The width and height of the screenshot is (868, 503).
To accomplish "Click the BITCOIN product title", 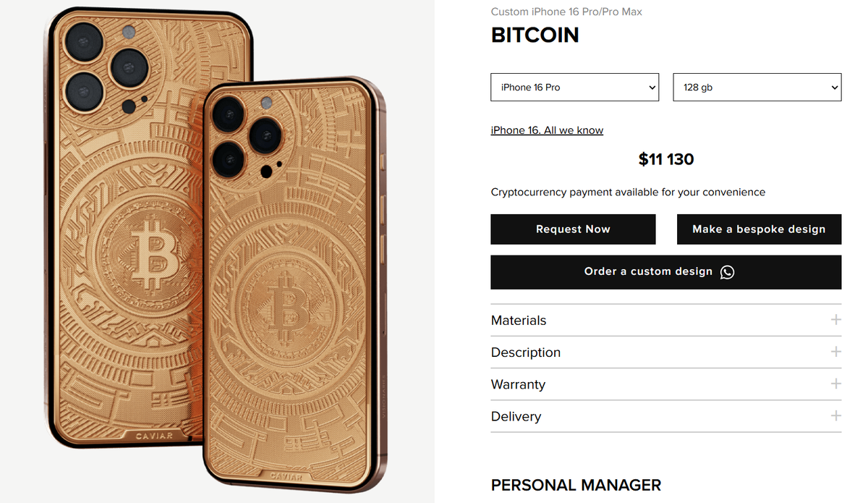I will [x=535, y=35].
